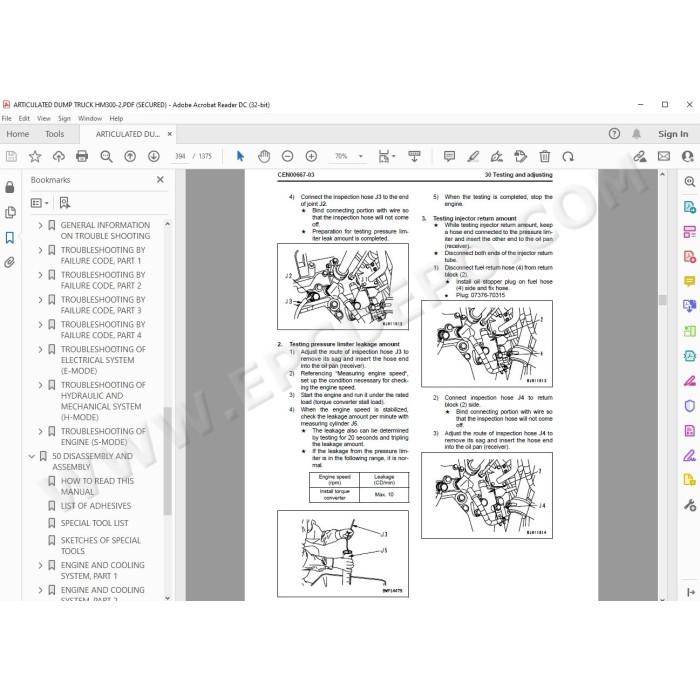Open right-pane Protect shield tool
Screen dimensions: 700x700
[690, 406]
